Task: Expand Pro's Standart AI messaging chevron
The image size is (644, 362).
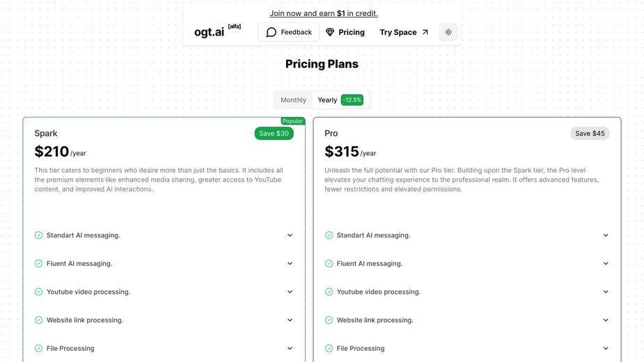Action: [x=606, y=235]
